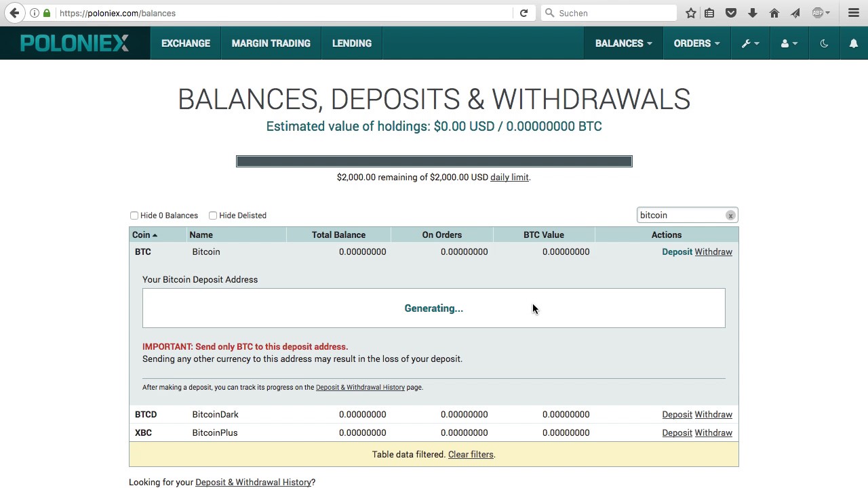
Task: Open Deposit & Withdrawal History link below the table
Action: (x=253, y=482)
